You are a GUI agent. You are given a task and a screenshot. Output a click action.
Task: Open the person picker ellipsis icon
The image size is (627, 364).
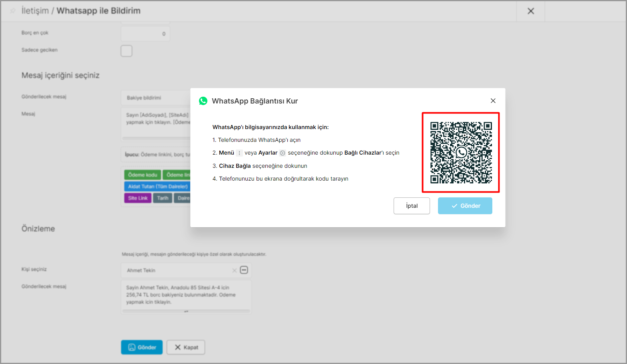point(244,270)
